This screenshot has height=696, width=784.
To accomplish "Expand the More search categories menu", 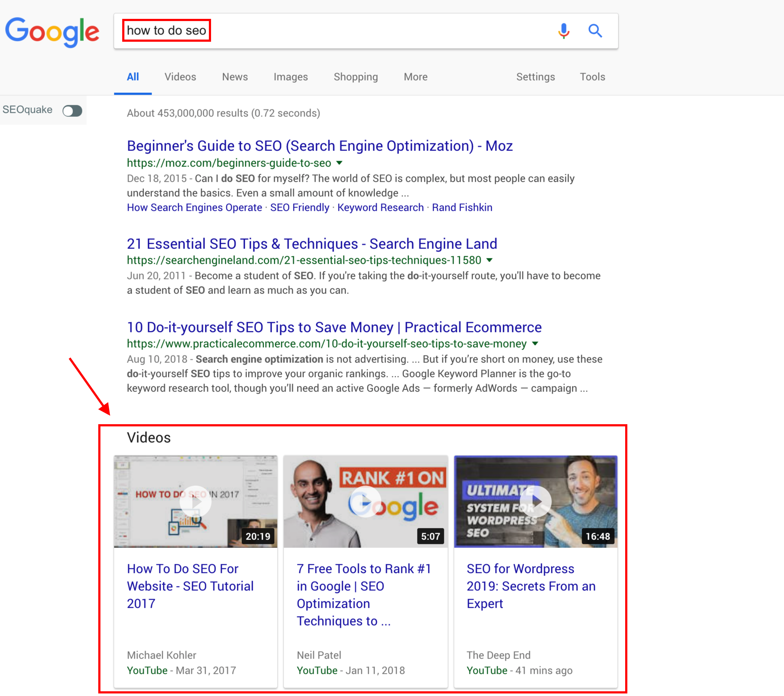I will click(x=416, y=77).
